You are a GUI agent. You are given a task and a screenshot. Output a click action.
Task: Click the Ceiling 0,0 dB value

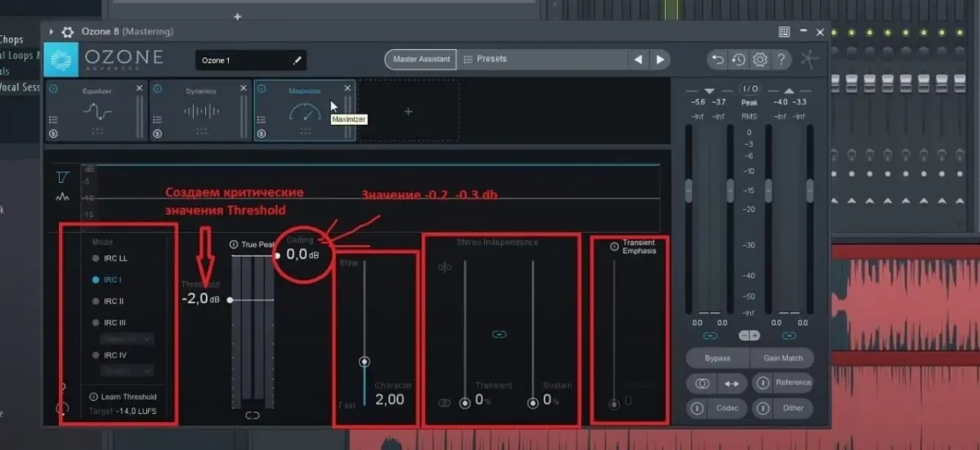(302, 254)
